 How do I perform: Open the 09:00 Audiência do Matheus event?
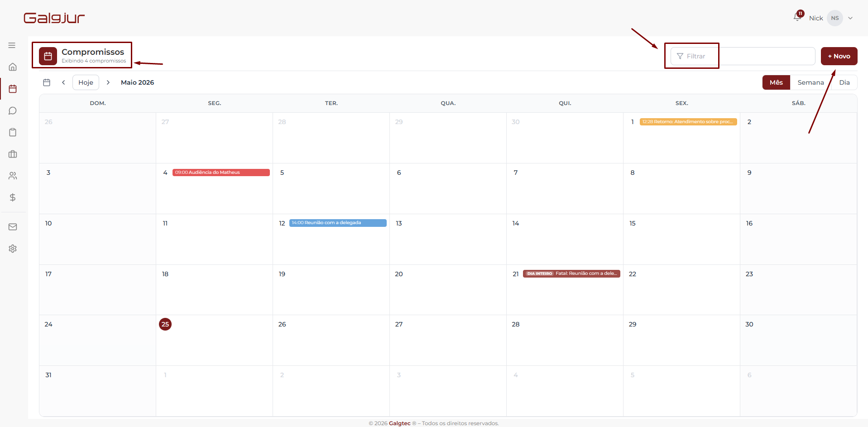point(221,173)
